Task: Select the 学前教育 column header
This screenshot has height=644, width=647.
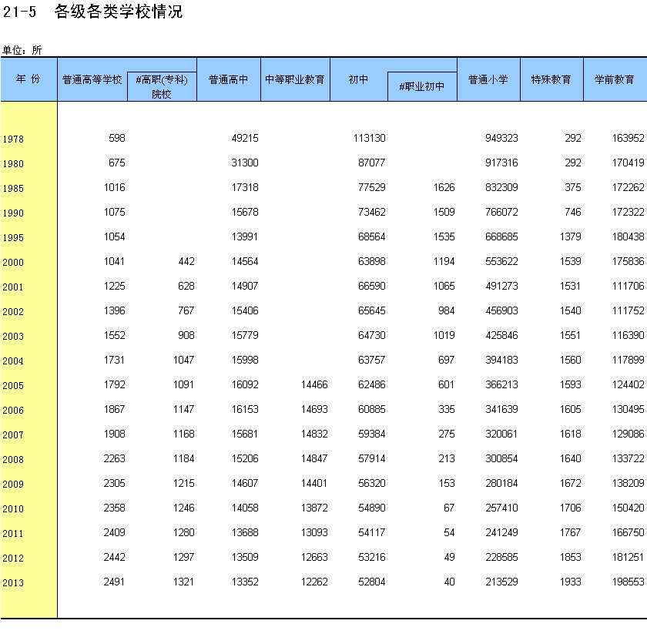Action: [x=615, y=79]
